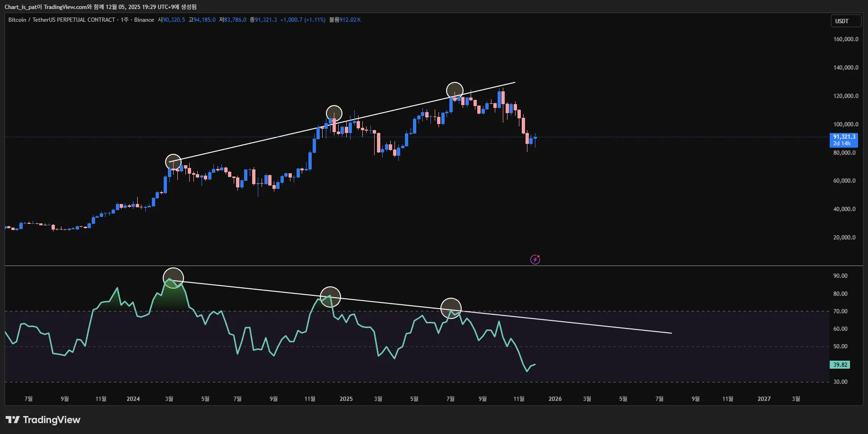This screenshot has width=868, height=434.
Task: Click the Chart_is_pat author name
Action: pyautogui.click(x=21, y=7)
